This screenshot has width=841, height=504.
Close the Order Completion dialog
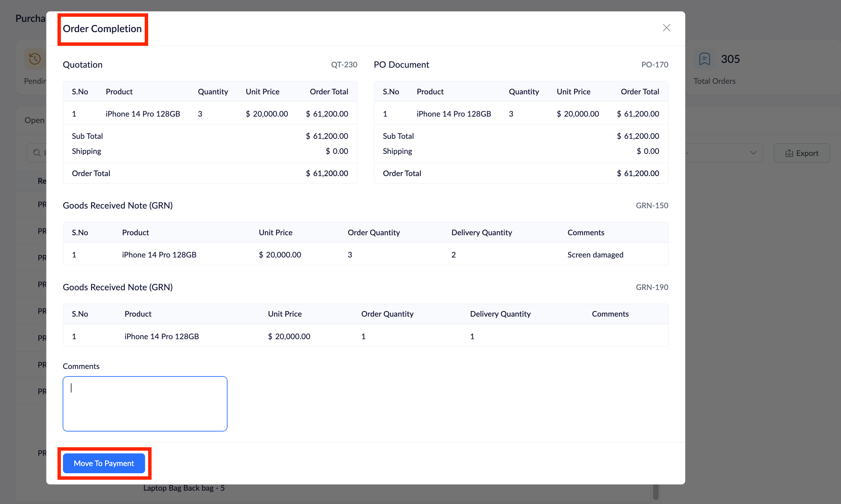pos(666,28)
